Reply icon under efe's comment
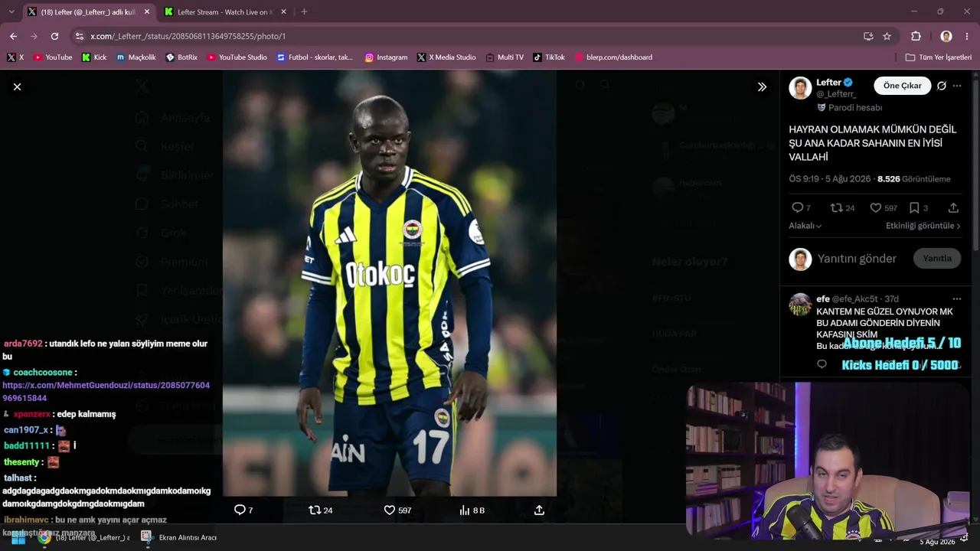The image size is (980, 551). [x=822, y=364]
